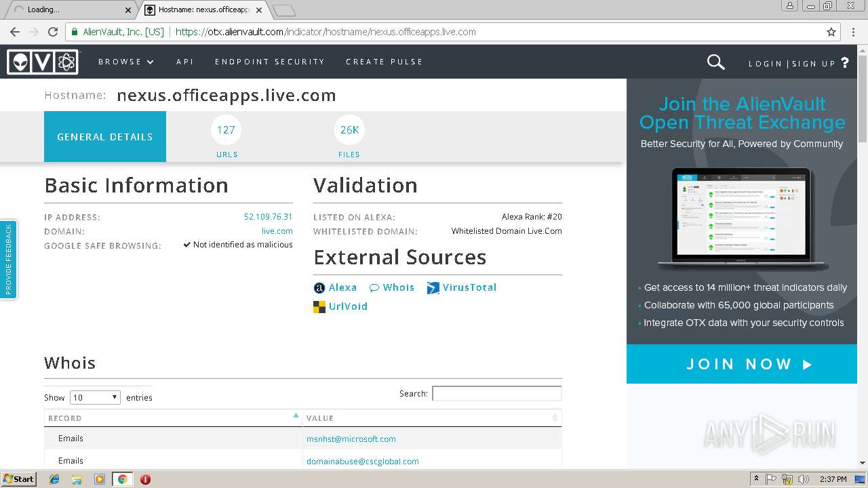This screenshot has height=488, width=868.
Task: Expand the BROWSE menu
Action: [x=126, y=62]
